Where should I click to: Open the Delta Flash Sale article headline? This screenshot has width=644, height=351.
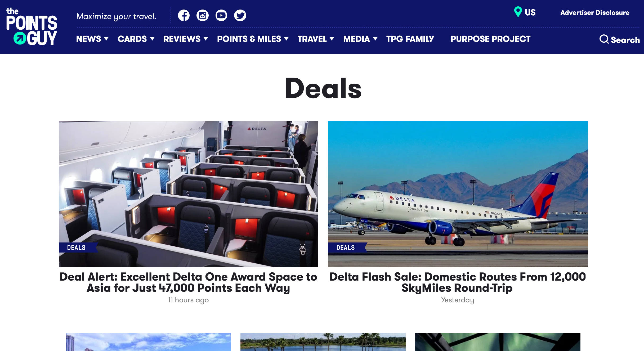[458, 282]
